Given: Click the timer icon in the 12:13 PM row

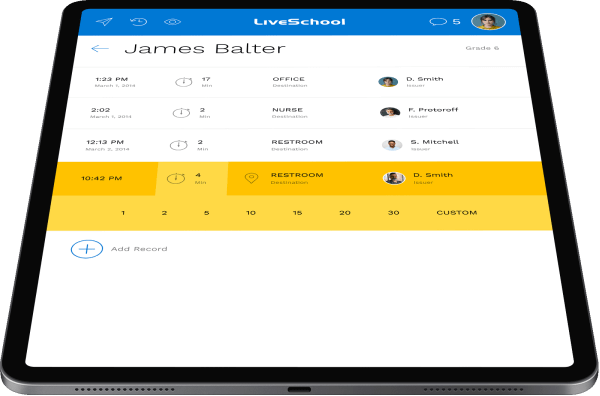Looking at the screenshot, I should tap(178, 145).
